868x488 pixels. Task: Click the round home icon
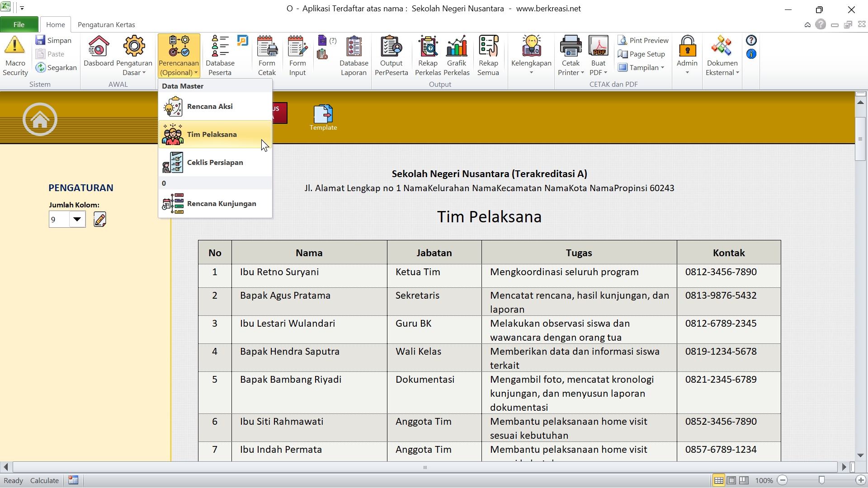[40, 119]
